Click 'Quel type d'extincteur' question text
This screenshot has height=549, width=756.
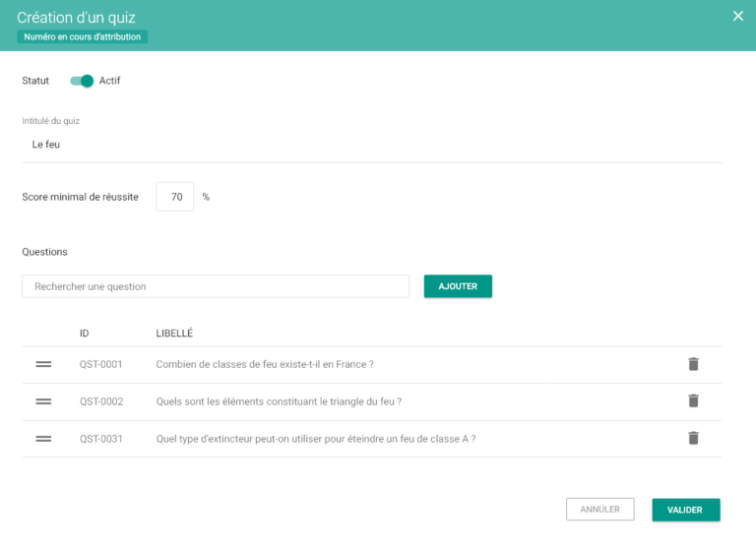(x=316, y=439)
